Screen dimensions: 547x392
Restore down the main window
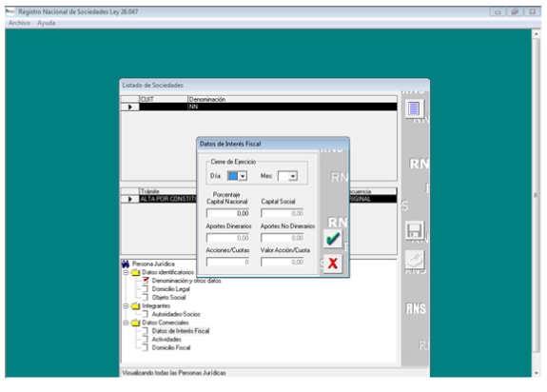[515, 11]
